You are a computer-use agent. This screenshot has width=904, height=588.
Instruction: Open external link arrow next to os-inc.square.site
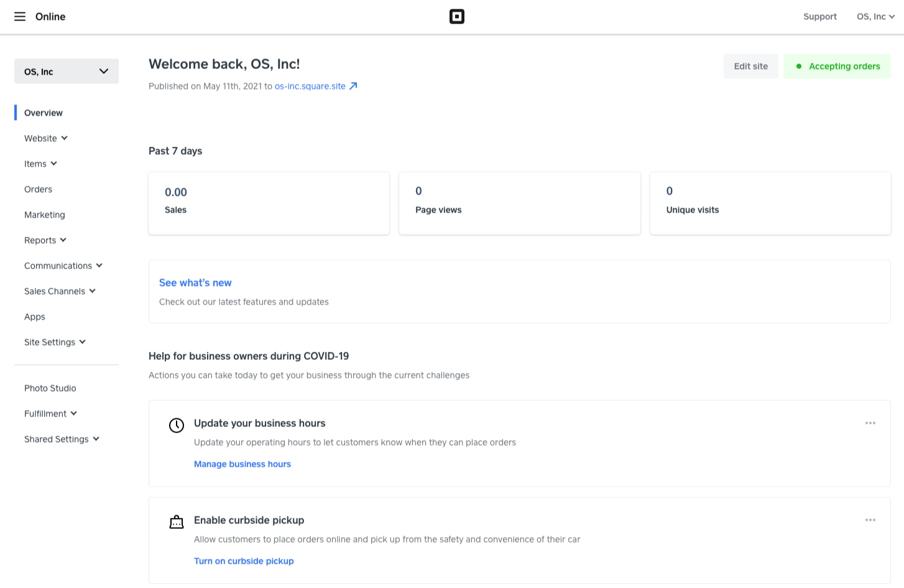(x=353, y=86)
